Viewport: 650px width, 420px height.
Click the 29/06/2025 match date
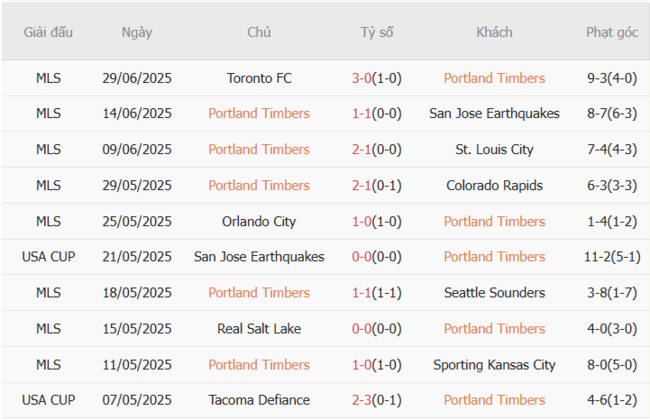[137, 78]
